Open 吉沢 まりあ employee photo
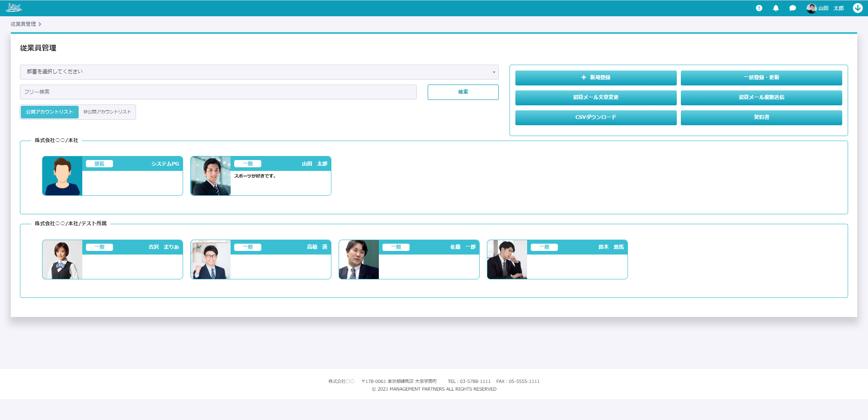The image size is (868, 420). point(62,260)
